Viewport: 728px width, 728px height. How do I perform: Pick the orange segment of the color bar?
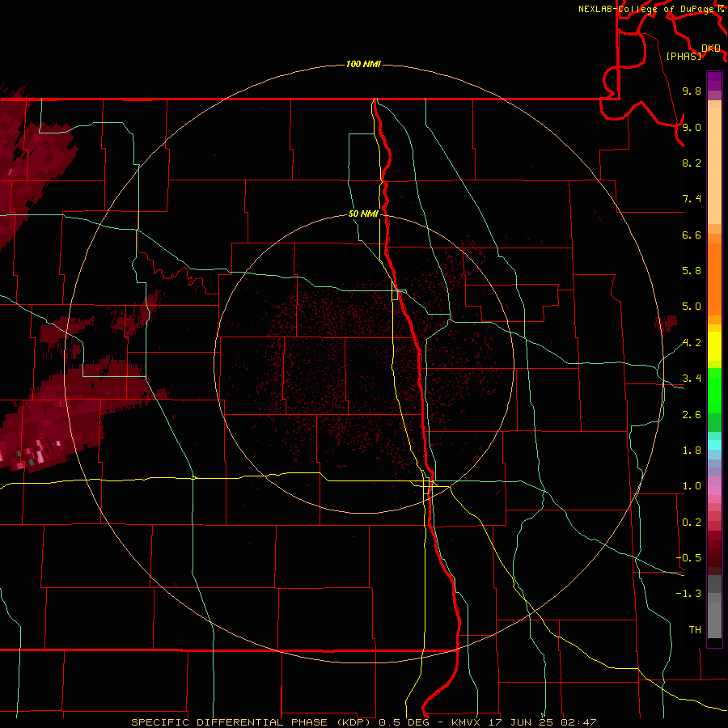point(714,278)
